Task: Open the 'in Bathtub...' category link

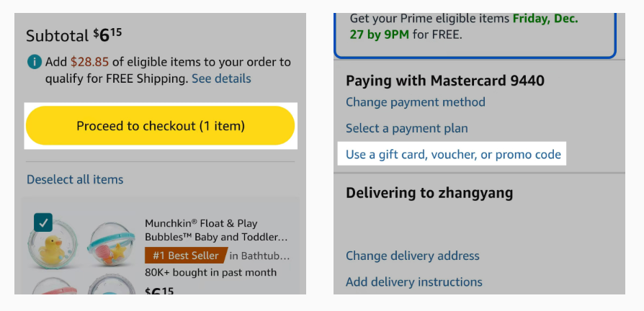Action: 260,255
